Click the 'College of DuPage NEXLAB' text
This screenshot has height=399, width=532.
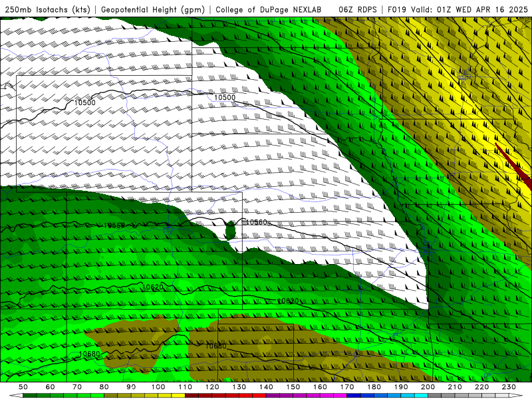pyautogui.click(x=269, y=10)
